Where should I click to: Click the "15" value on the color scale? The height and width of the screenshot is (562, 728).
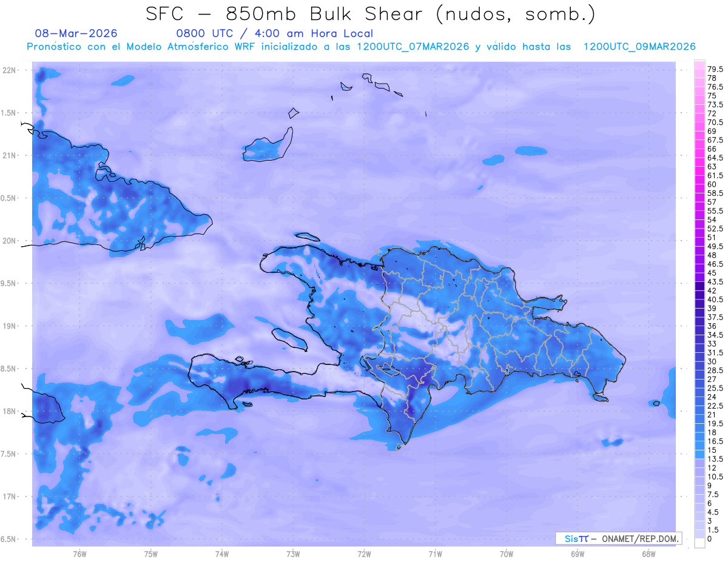(712, 449)
